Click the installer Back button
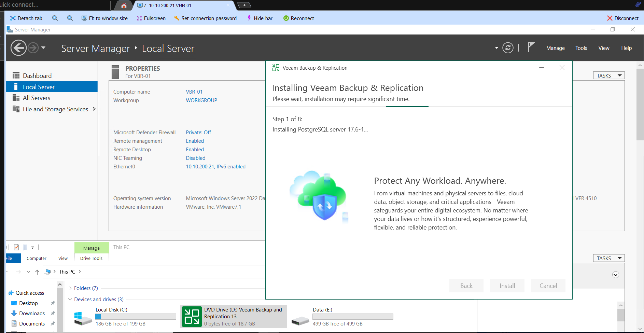This screenshot has height=333, width=644. (x=466, y=286)
